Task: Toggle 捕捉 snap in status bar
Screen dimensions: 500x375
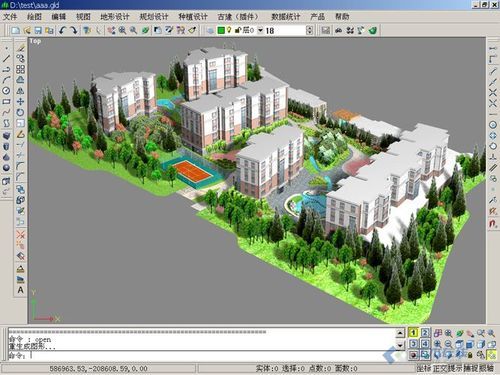Action: (x=471, y=368)
